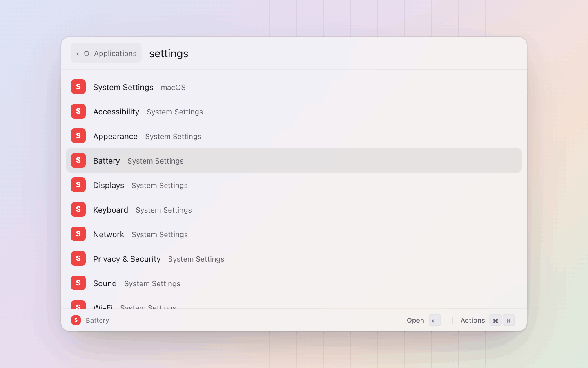Click the Network row icon
The width and height of the screenshot is (588, 368).
(78, 234)
